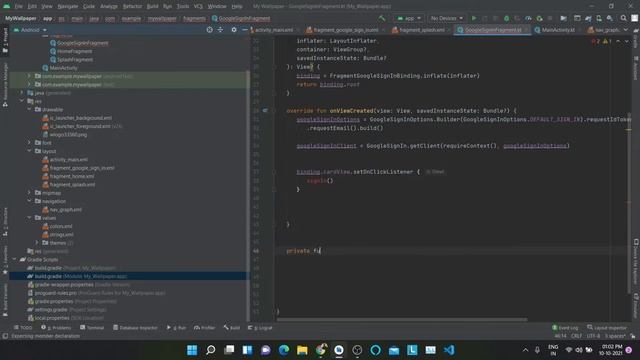
Task: Select nav_graph.xml in the navigation folder
Action: (62, 209)
